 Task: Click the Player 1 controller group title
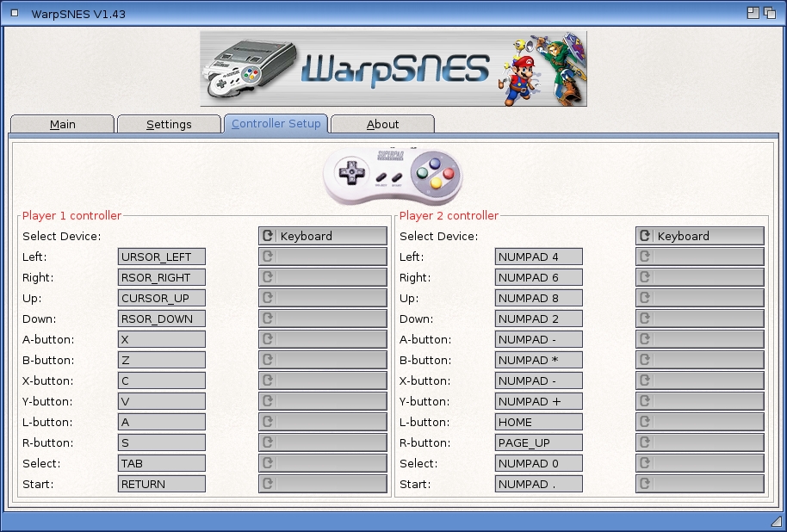71,215
